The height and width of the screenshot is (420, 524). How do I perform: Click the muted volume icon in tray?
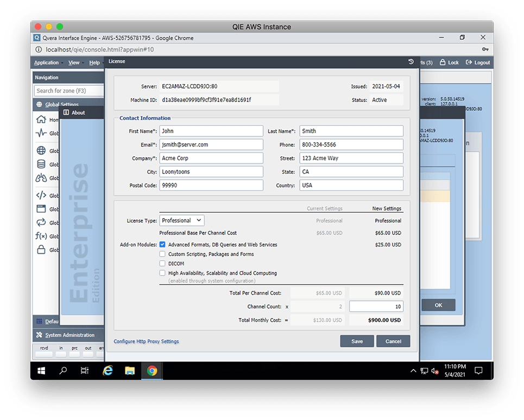(435, 371)
